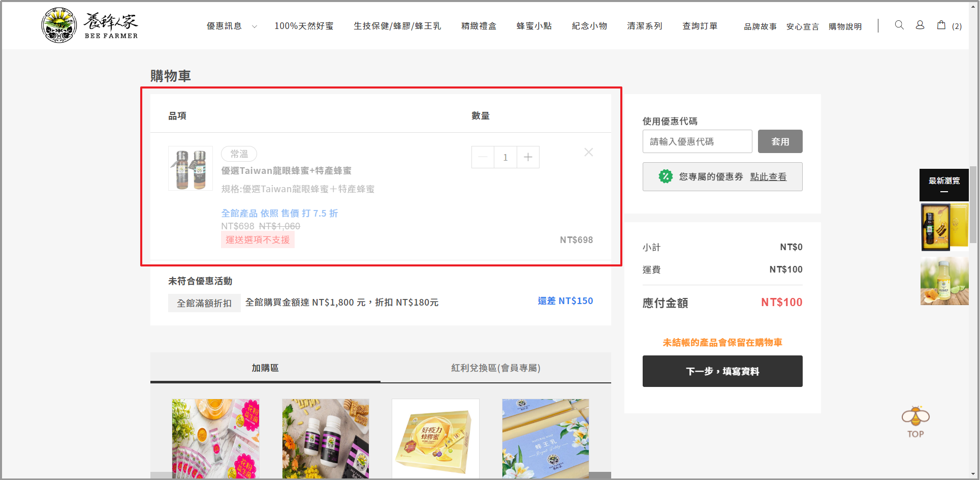This screenshot has width=980, height=480.
Task: Open the 100%天然好蜜 menu
Action: click(304, 26)
